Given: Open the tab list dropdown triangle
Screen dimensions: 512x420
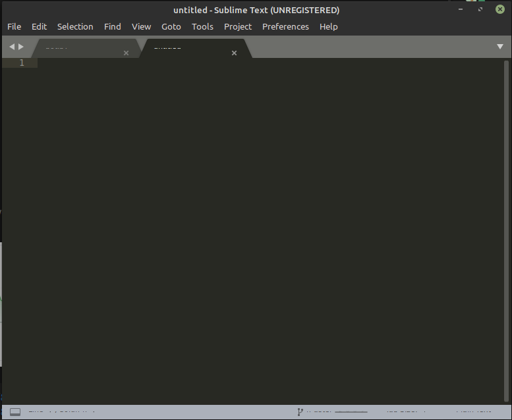Looking at the screenshot, I should point(500,47).
